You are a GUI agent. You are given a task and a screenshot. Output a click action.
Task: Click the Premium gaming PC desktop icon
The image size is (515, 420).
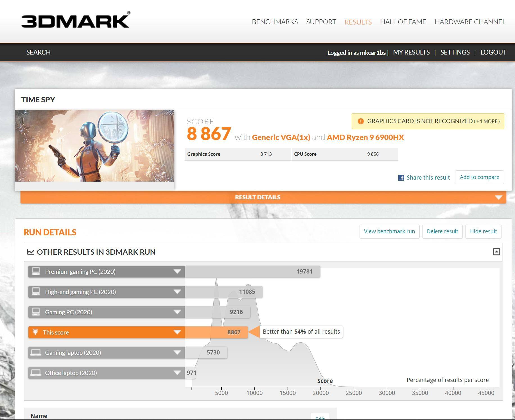[x=36, y=271]
